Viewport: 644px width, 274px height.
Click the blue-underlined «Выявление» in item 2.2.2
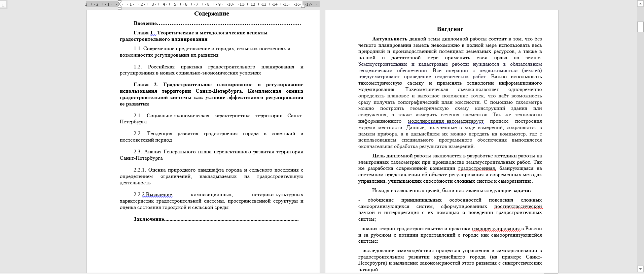pos(158,194)
